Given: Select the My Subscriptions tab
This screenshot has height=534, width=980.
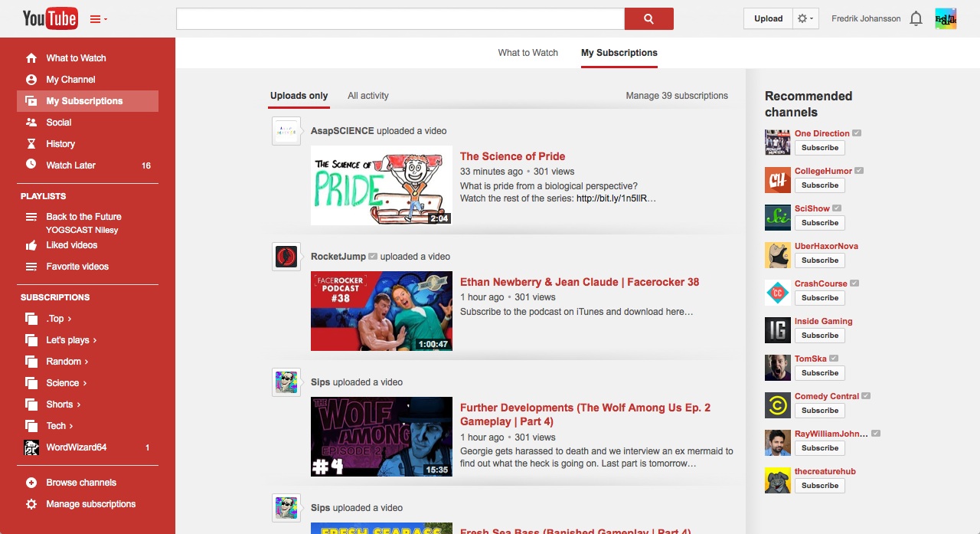Looking at the screenshot, I should coord(619,53).
